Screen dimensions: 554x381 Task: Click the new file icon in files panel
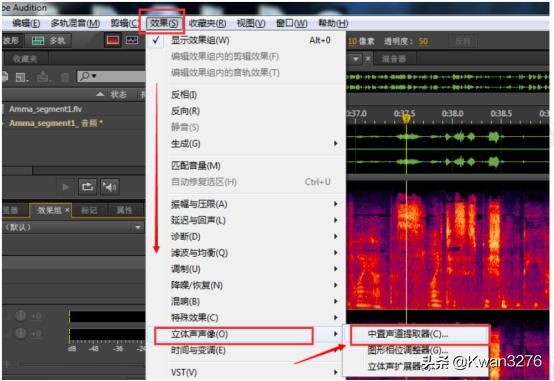pyautogui.click(x=21, y=77)
